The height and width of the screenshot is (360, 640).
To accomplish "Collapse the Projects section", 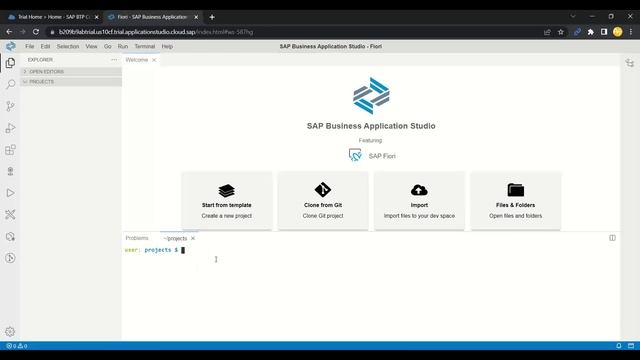I will (71, 82).
